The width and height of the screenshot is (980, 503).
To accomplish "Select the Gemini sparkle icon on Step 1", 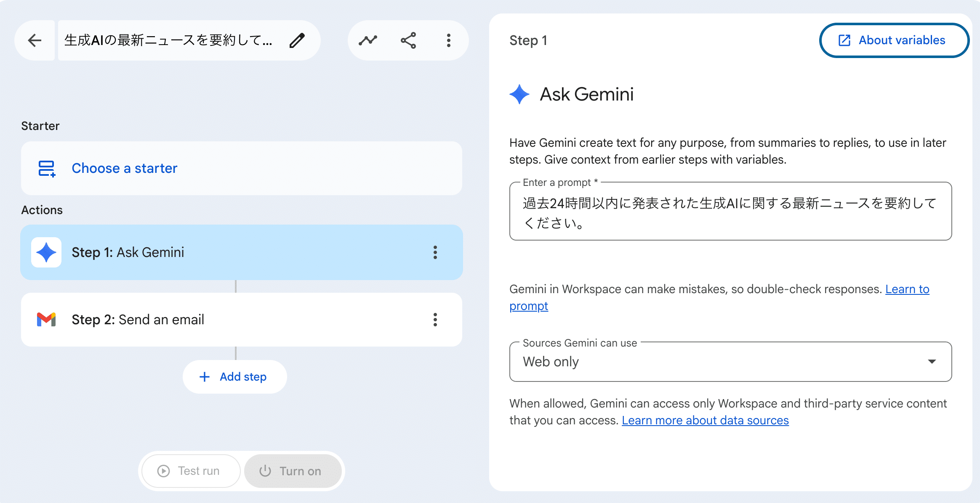I will pyautogui.click(x=46, y=252).
